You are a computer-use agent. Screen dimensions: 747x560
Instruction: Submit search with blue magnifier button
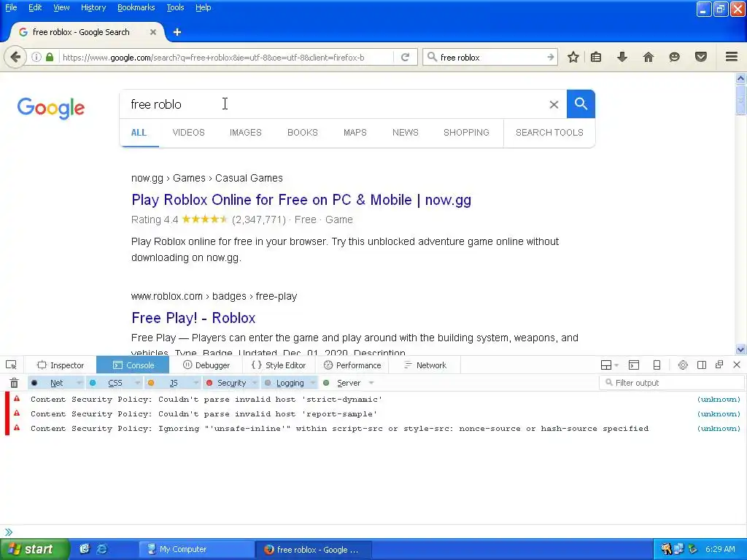581,104
